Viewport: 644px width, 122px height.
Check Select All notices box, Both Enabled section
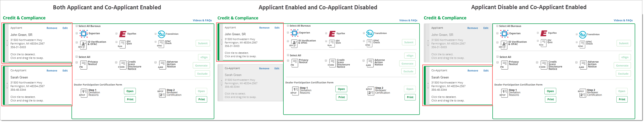[x=77, y=57]
